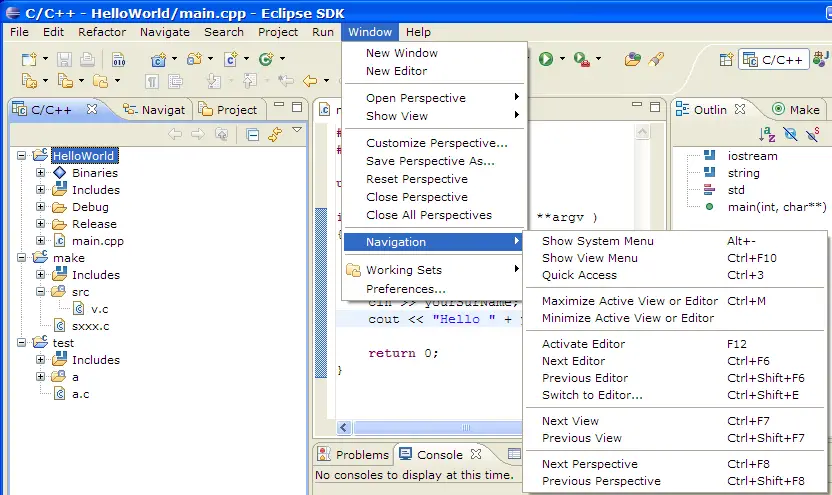
Task: Open main.cpp in the project tree
Action: pyautogui.click(x=97, y=241)
